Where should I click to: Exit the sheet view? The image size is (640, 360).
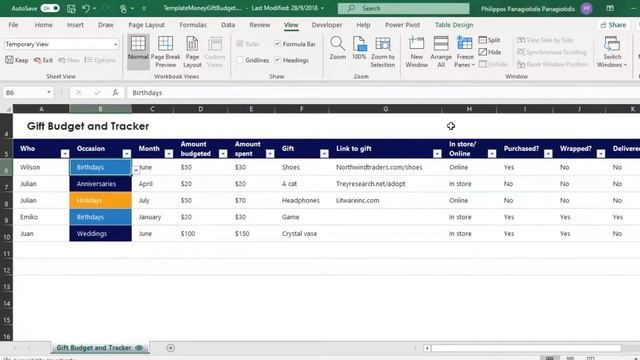point(43,60)
